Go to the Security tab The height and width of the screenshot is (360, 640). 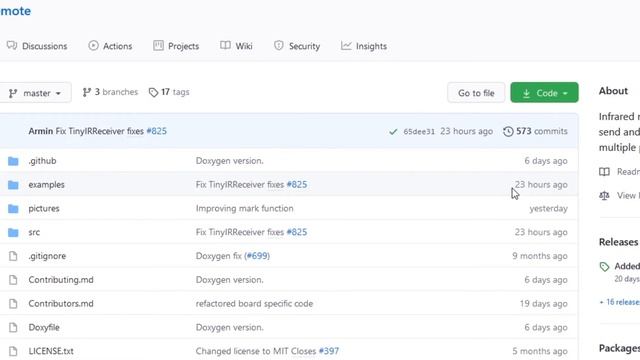coord(297,46)
